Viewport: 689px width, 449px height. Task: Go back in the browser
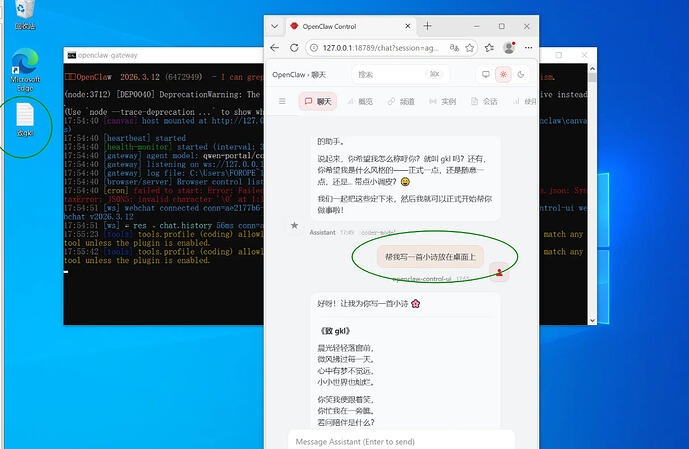click(275, 48)
